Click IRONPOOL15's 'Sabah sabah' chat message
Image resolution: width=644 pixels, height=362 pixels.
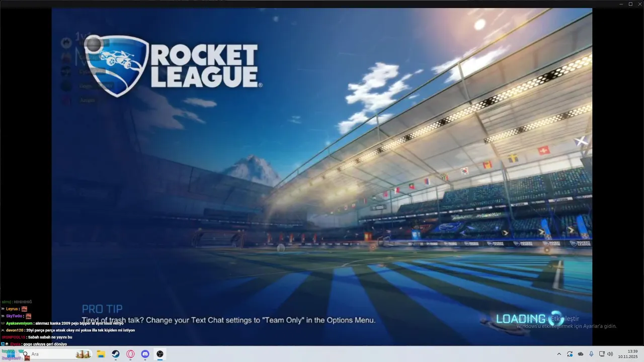[37, 337]
